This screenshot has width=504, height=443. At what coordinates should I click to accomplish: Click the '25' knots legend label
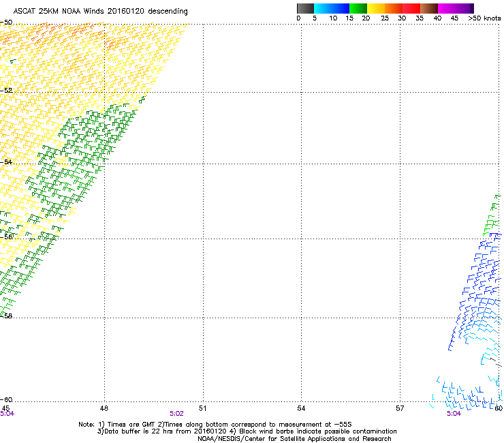pyautogui.click(x=385, y=18)
